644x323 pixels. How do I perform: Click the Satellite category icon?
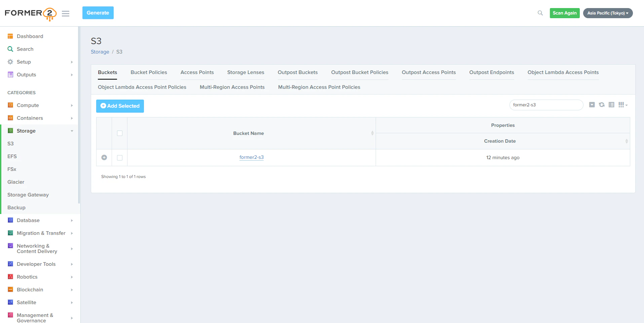click(x=10, y=302)
